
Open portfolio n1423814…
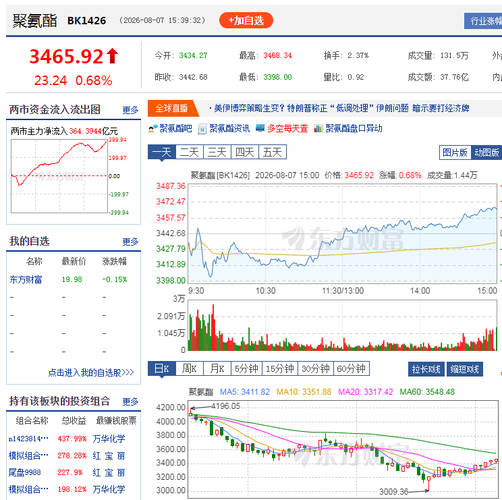point(28,439)
